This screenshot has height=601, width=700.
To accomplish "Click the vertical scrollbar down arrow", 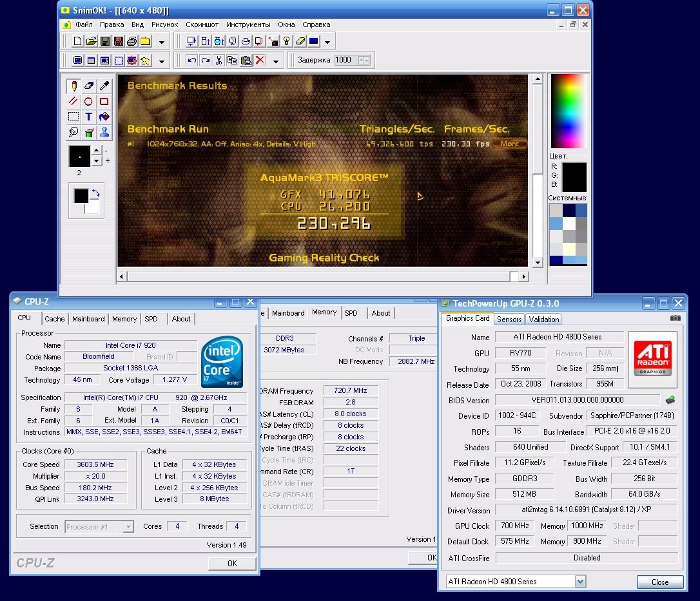I will pyautogui.click(x=538, y=263).
